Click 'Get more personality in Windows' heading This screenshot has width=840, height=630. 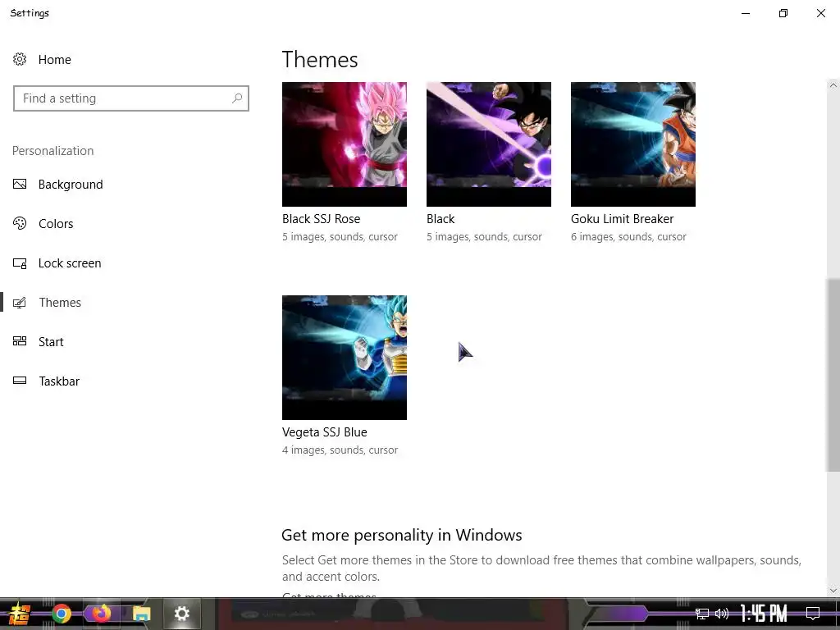(402, 535)
